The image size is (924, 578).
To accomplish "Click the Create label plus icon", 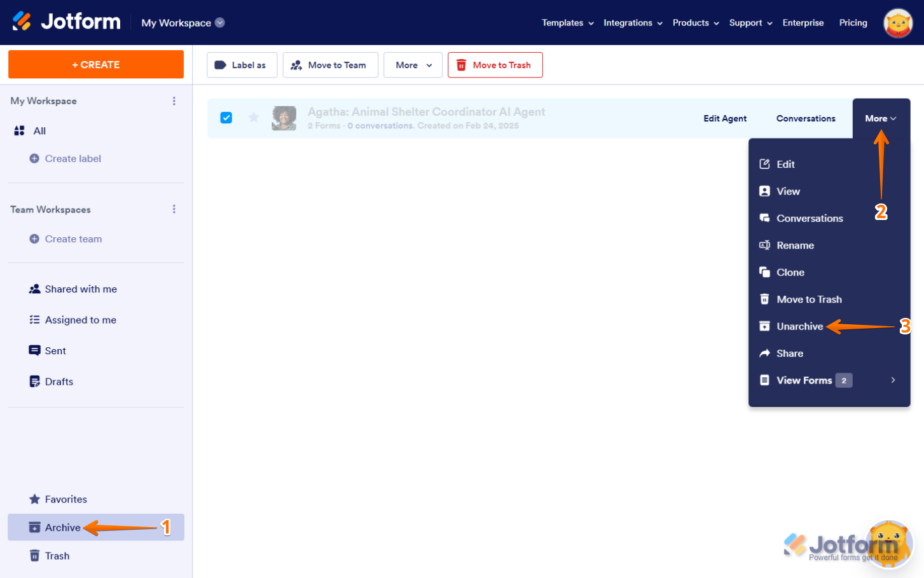I will click(34, 158).
